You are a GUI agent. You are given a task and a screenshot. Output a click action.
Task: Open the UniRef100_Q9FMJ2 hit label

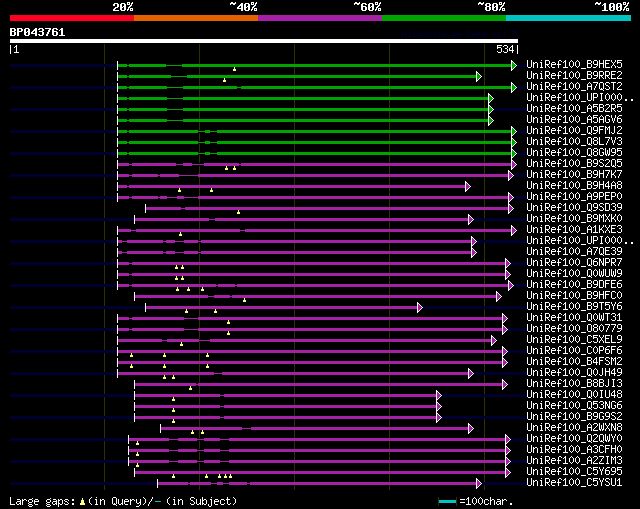[x=574, y=131]
